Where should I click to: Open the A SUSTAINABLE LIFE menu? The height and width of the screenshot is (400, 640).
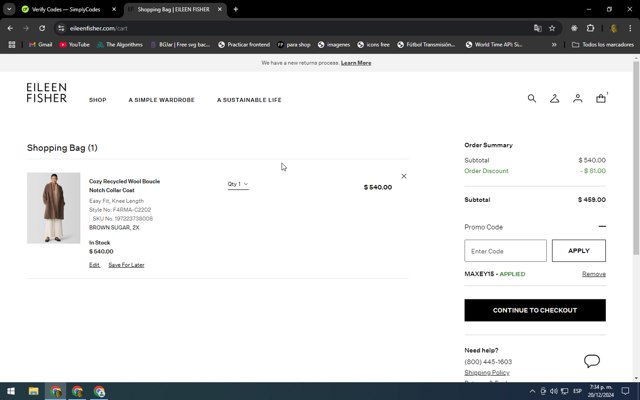pyautogui.click(x=249, y=100)
